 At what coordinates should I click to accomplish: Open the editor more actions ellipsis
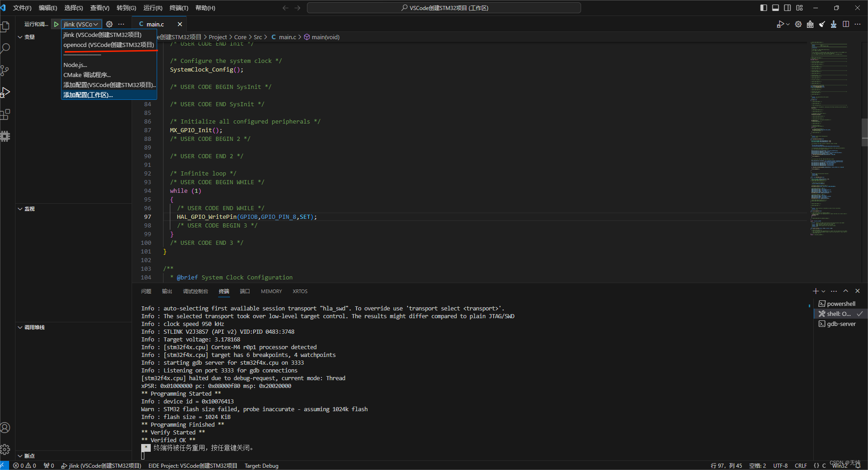(x=858, y=24)
